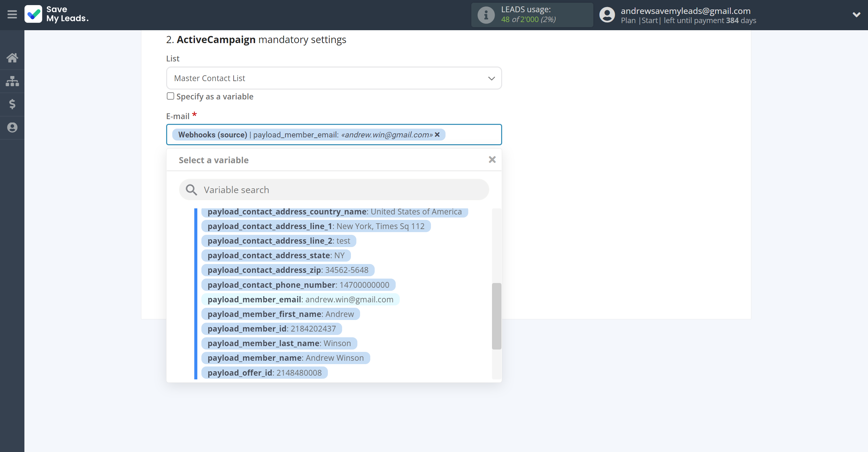Click the account/profile icon in sidebar
Viewport: 868px width, 452px height.
12,127
